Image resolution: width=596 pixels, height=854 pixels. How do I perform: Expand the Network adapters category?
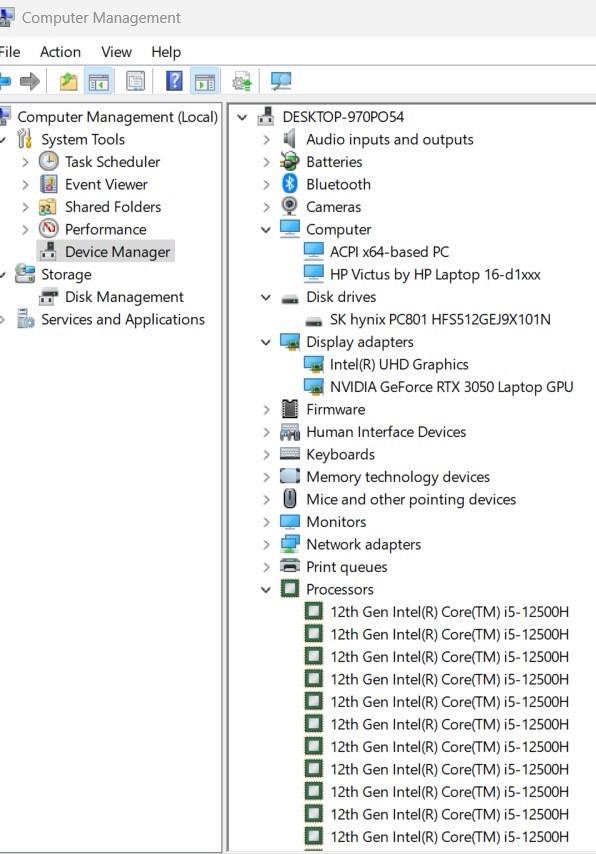(265, 544)
